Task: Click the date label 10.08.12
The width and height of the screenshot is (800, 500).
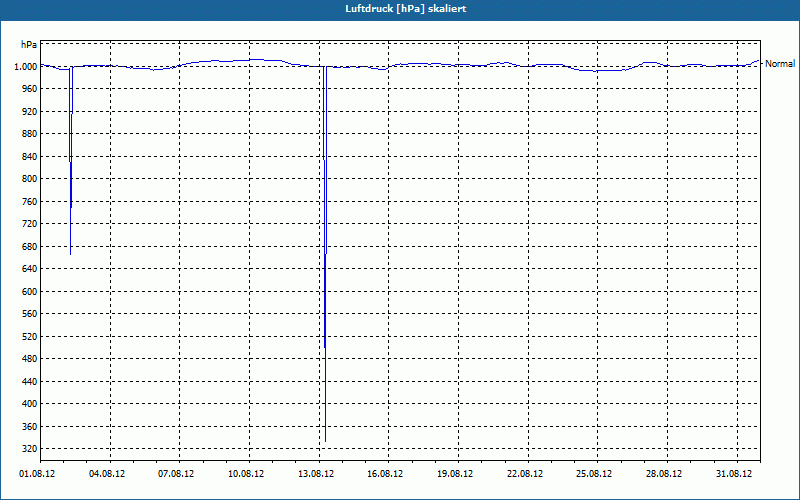Action: (x=246, y=474)
